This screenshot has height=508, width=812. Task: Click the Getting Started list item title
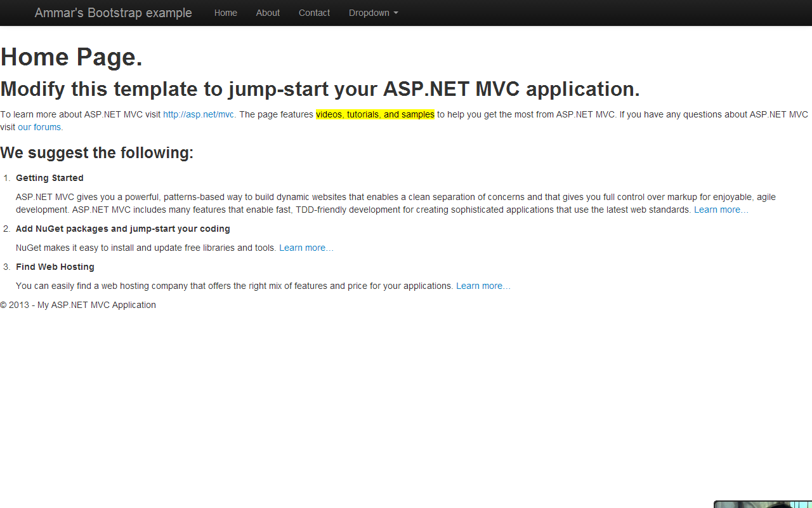[x=49, y=178]
